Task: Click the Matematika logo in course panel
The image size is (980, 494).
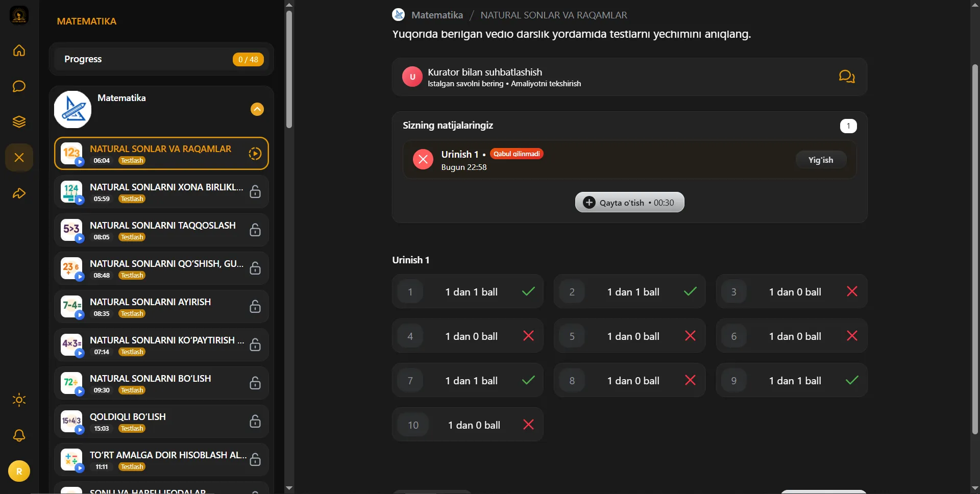Action: pos(72,109)
